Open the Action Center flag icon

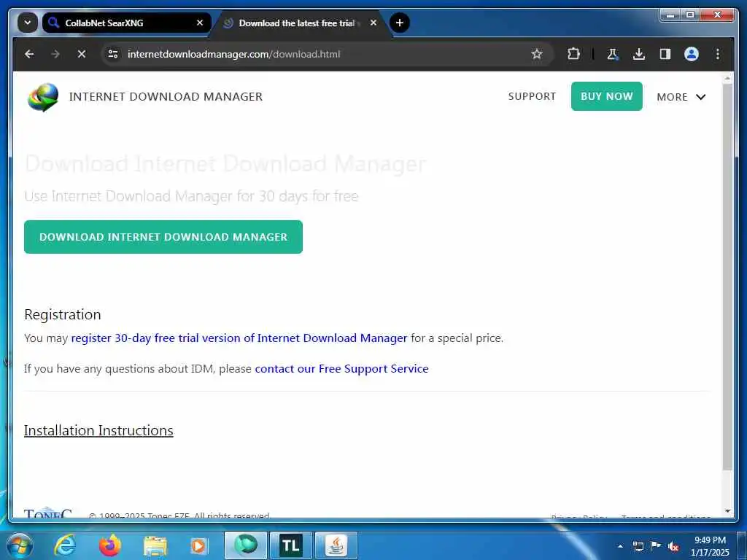656,546
